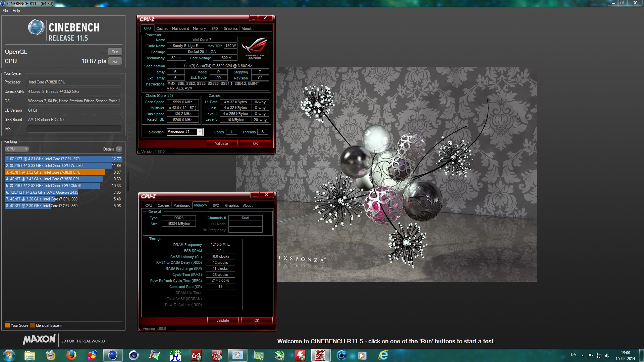Expand the ranking Details arrow
The image size is (644, 362).
click(119, 149)
